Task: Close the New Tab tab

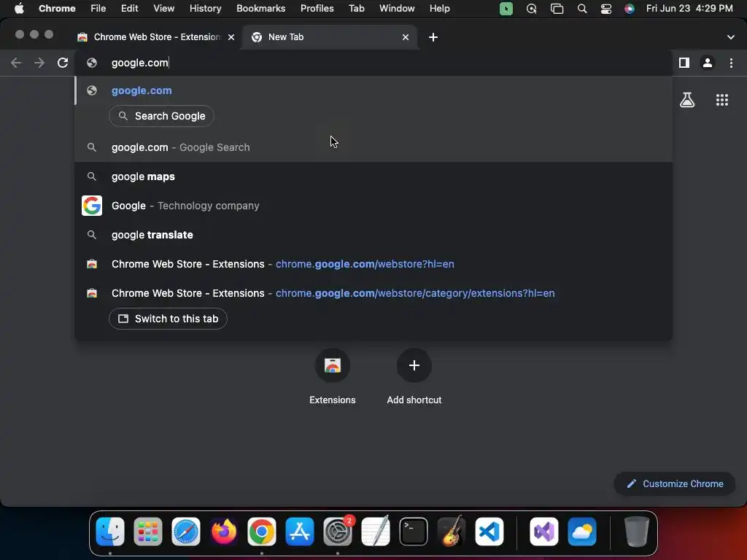Action: pyautogui.click(x=406, y=37)
